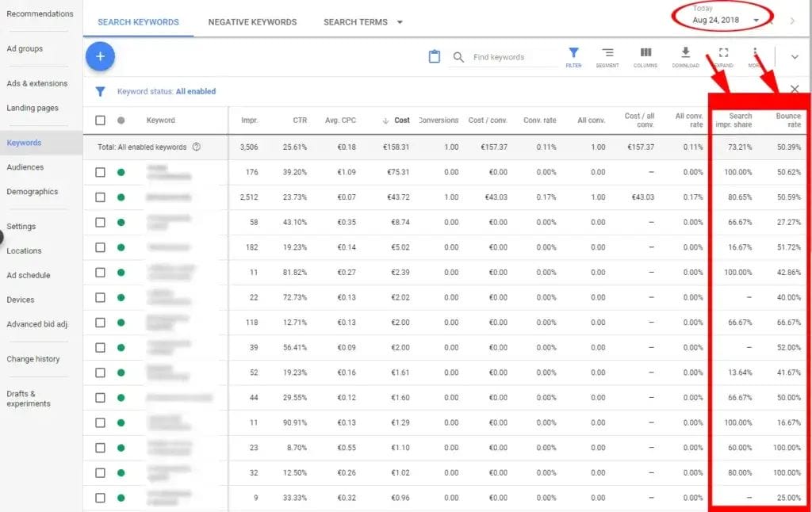The height and width of the screenshot is (512, 812).
Task: Expand the chevron at the toolbar's right end
Action: pos(793,56)
